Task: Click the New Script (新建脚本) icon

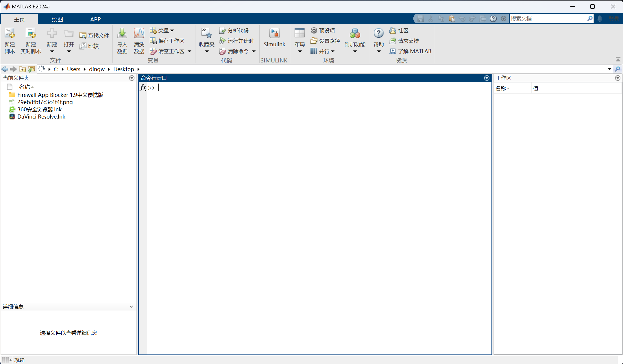Action: (x=10, y=34)
